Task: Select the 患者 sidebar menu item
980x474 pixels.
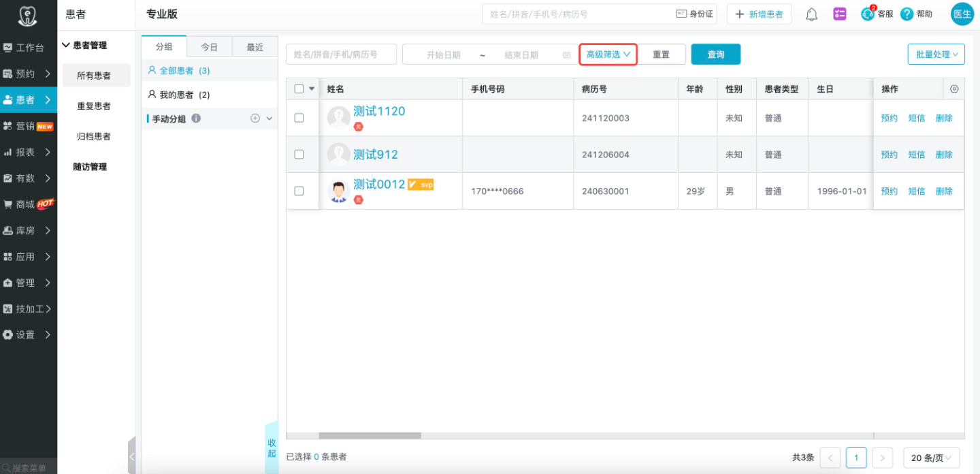Action: 29,99
